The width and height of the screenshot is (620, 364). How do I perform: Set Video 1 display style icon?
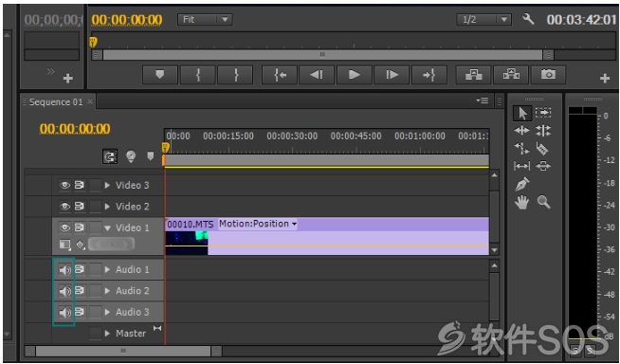[x=64, y=245]
